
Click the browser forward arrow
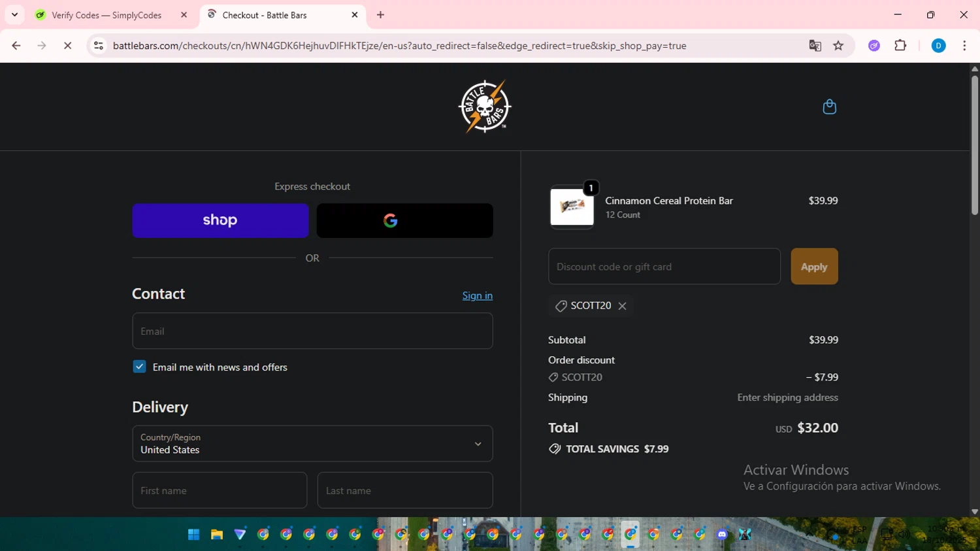click(42, 46)
